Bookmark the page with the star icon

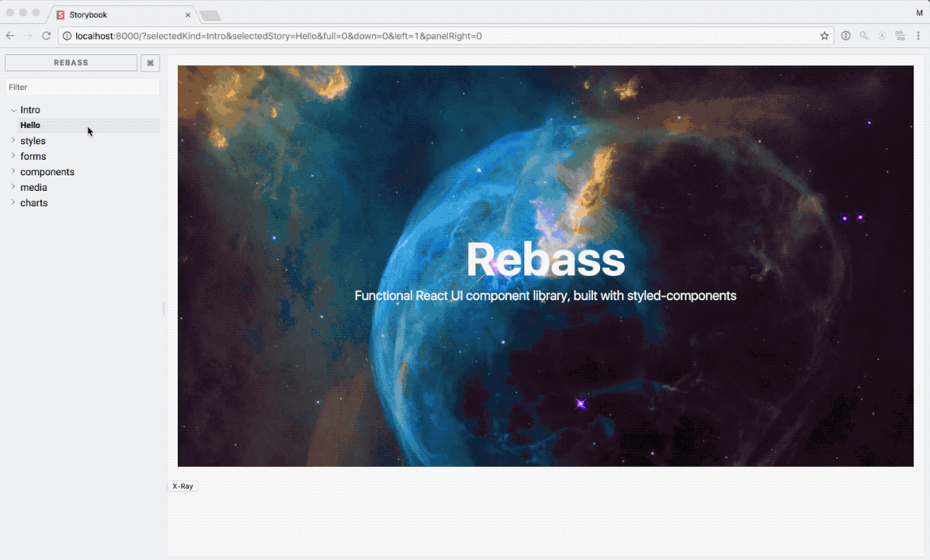[x=824, y=36]
